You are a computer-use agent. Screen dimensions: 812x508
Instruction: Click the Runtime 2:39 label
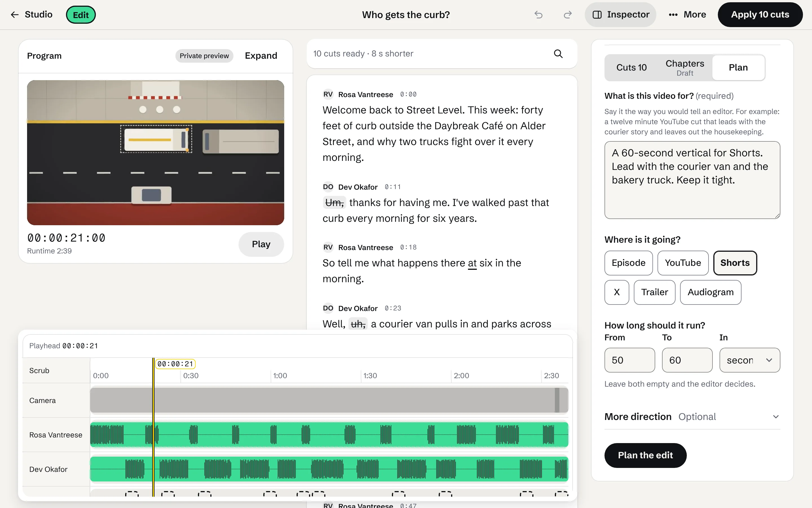coord(49,251)
